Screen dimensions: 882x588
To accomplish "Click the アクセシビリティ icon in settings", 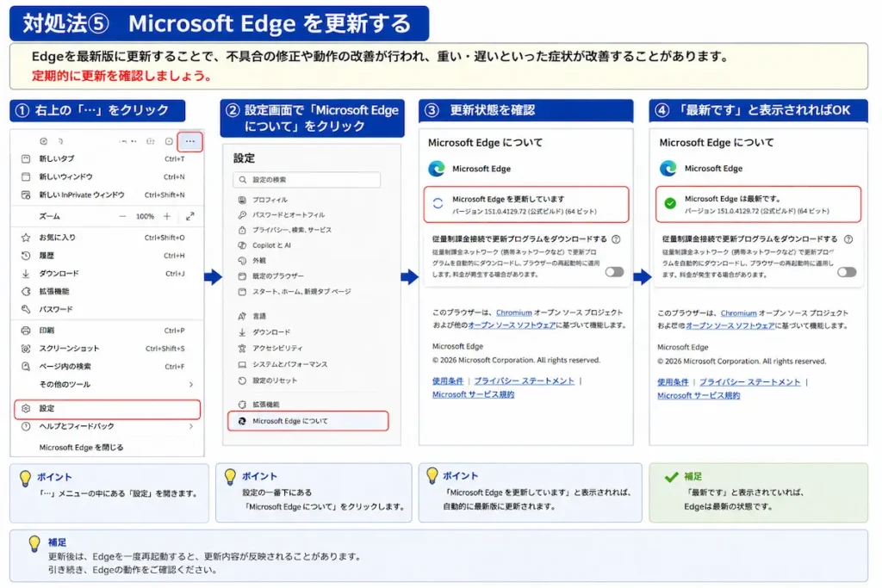I will [x=242, y=348].
